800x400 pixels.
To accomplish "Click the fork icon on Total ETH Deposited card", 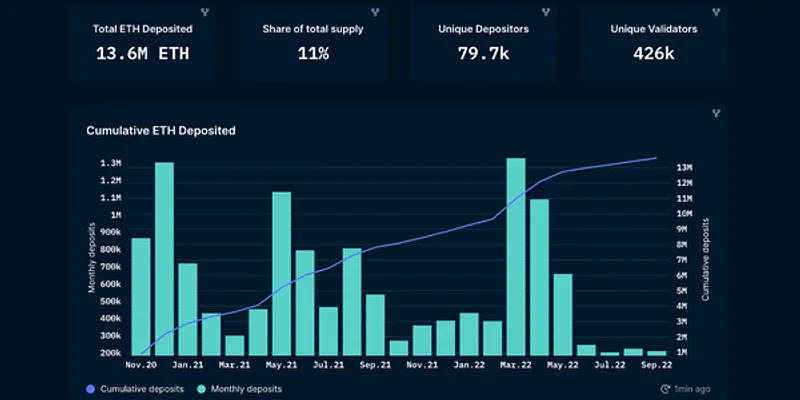I will [x=205, y=12].
